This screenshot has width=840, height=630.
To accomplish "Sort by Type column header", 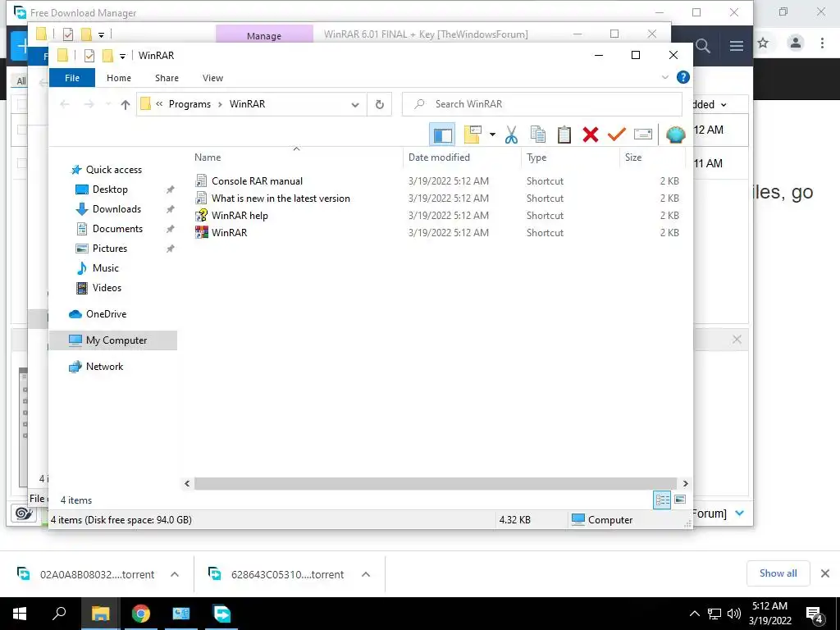I will tap(570, 157).
